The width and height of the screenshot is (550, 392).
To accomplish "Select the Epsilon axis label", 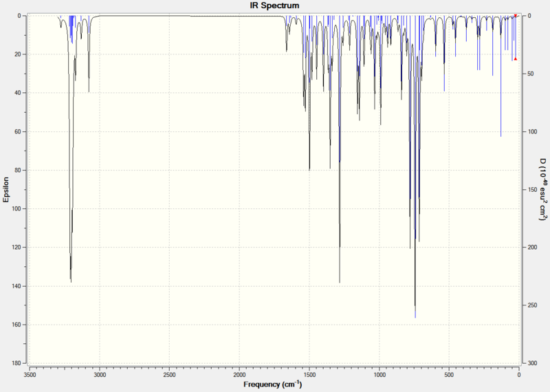I will tap(6, 190).
